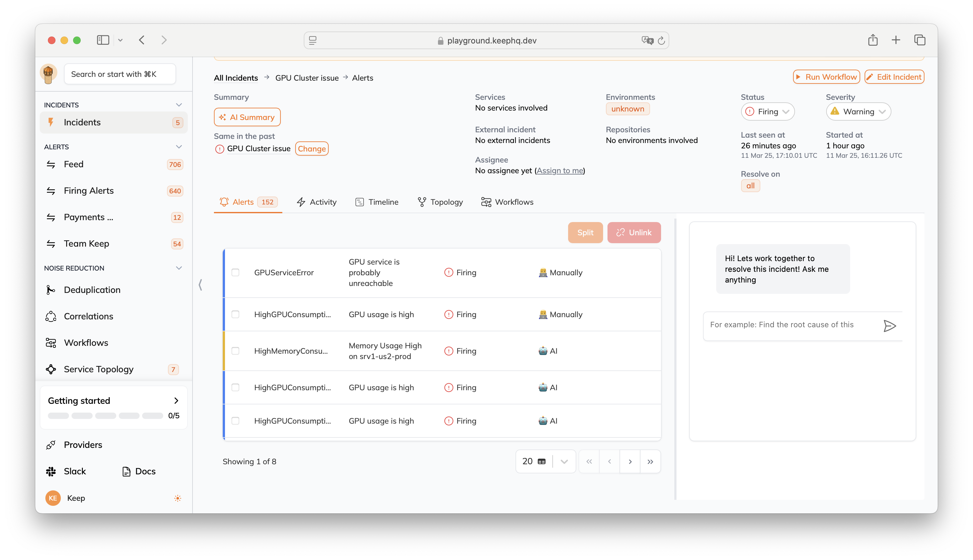Open the GPU Cluster issue past incident link
This screenshot has height=560, width=973.
[x=259, y=149]
